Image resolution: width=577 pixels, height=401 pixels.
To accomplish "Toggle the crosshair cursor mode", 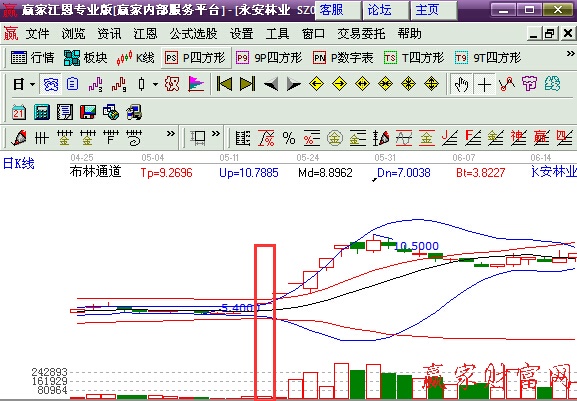I will pyautogui.click(x=484, y=84).
